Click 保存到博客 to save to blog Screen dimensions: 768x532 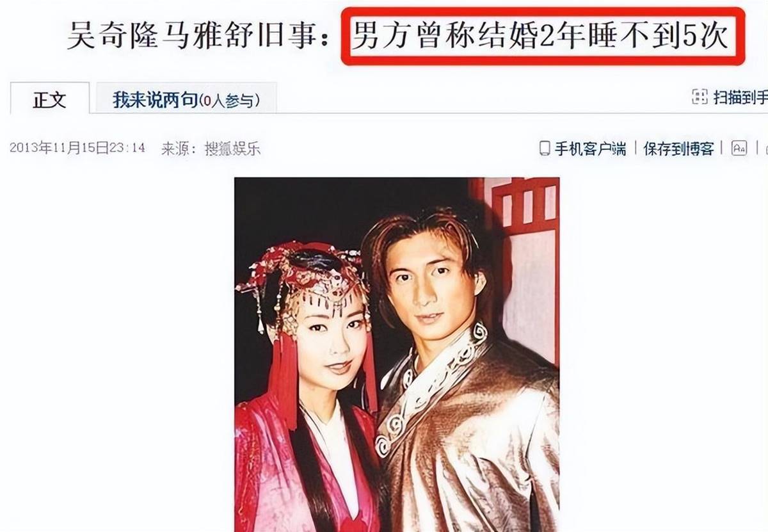(x=678, y=149)
